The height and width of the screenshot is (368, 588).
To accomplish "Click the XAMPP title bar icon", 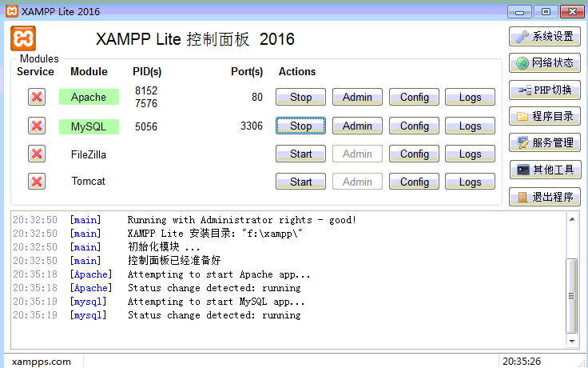I will click(x=12, y=11).
